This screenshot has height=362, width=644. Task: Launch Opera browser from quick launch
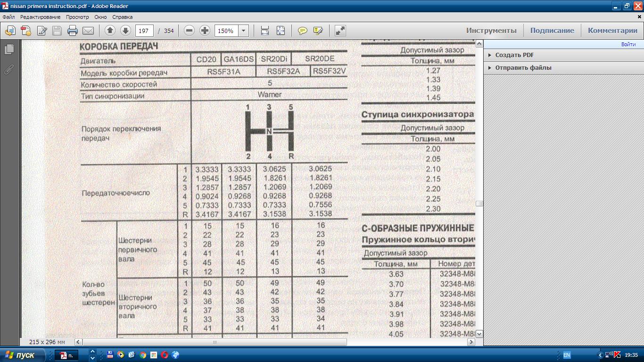pyautogui.click(x=165, y=355)
